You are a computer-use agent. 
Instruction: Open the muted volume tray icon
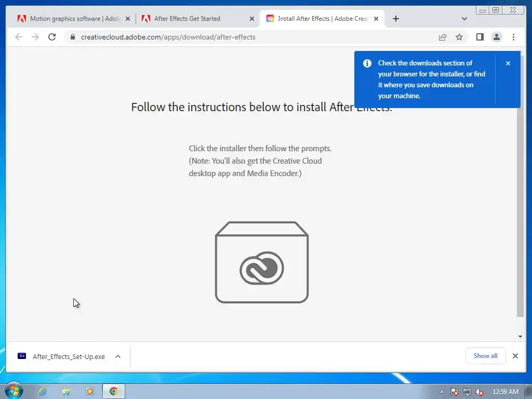click(x=480, y=392)
